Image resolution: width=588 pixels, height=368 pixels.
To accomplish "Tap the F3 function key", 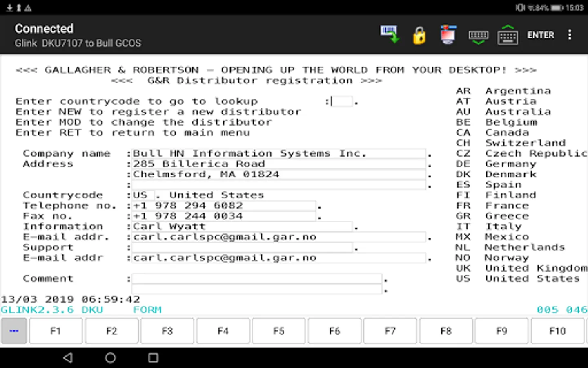I will point(167,331).
